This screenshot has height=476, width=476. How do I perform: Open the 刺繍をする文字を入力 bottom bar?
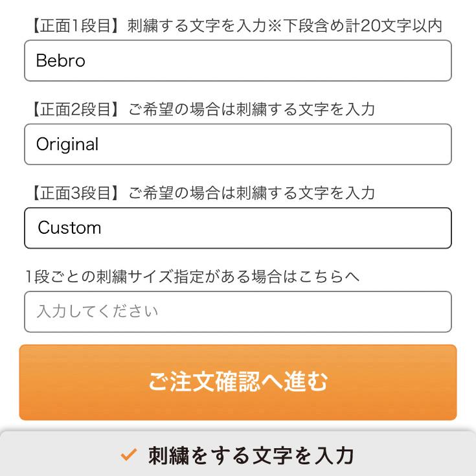pos(238,455)
